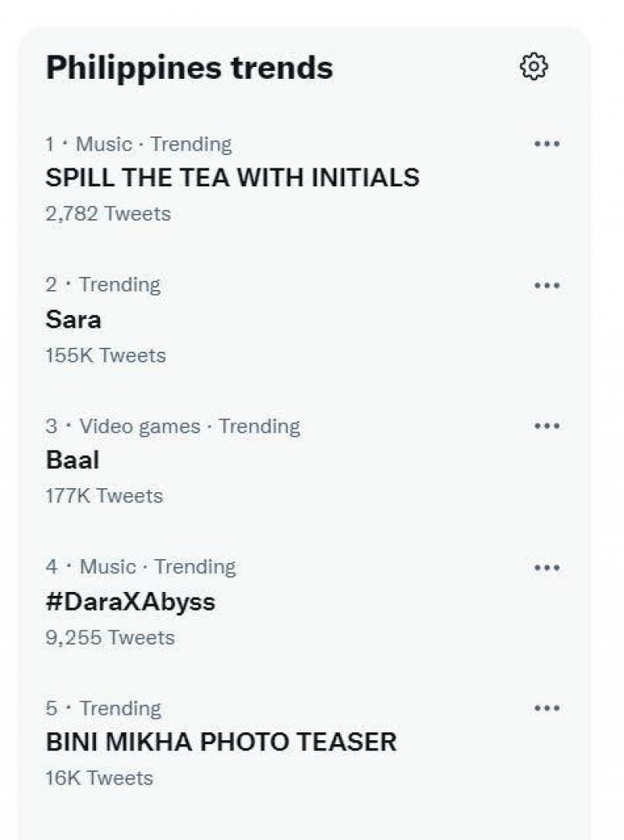Open more options for #DaraXAbyss

coord(547,567)
